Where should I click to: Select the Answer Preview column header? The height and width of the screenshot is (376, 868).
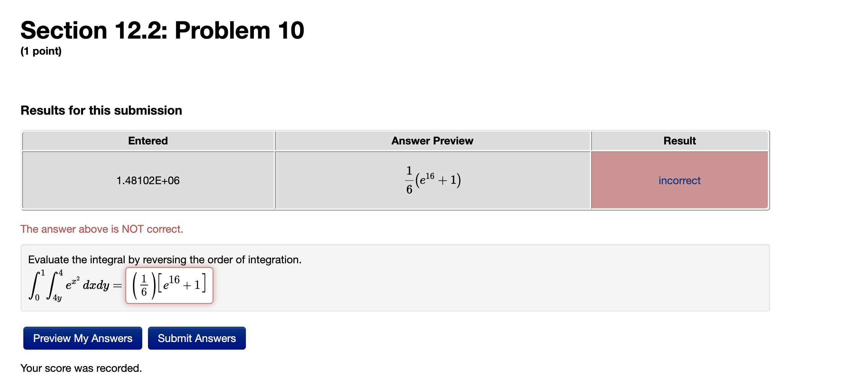click(432, 141)
